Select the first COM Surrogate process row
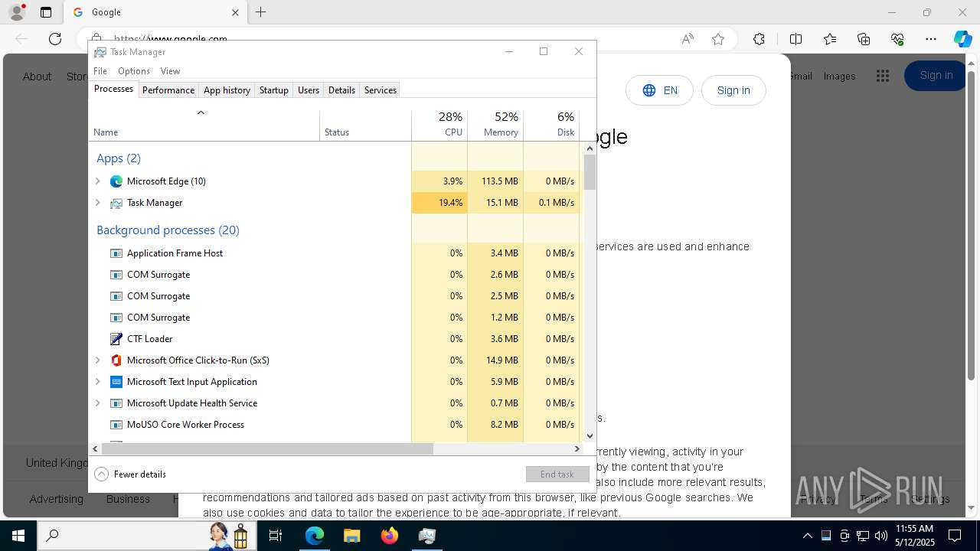 [335, 275]
